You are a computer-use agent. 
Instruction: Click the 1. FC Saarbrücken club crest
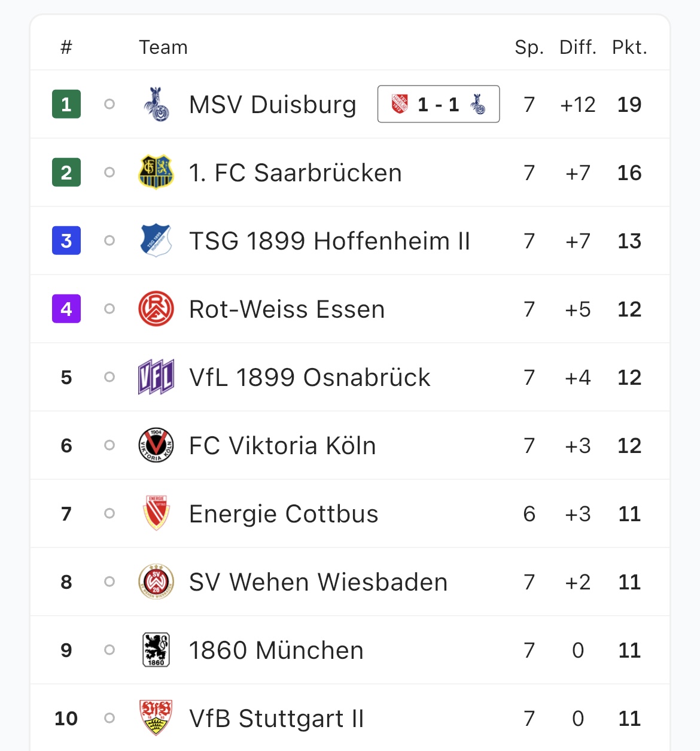(x=156, y=172)
